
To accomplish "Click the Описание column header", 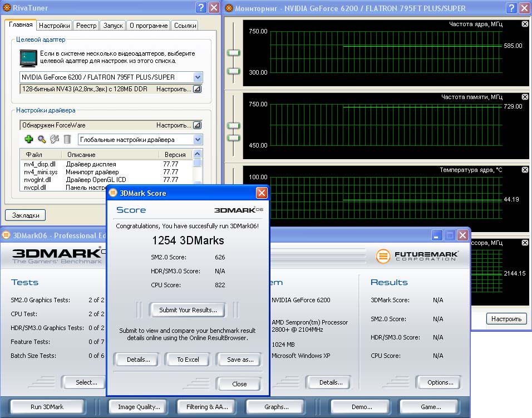I will (x=110, y=154).
